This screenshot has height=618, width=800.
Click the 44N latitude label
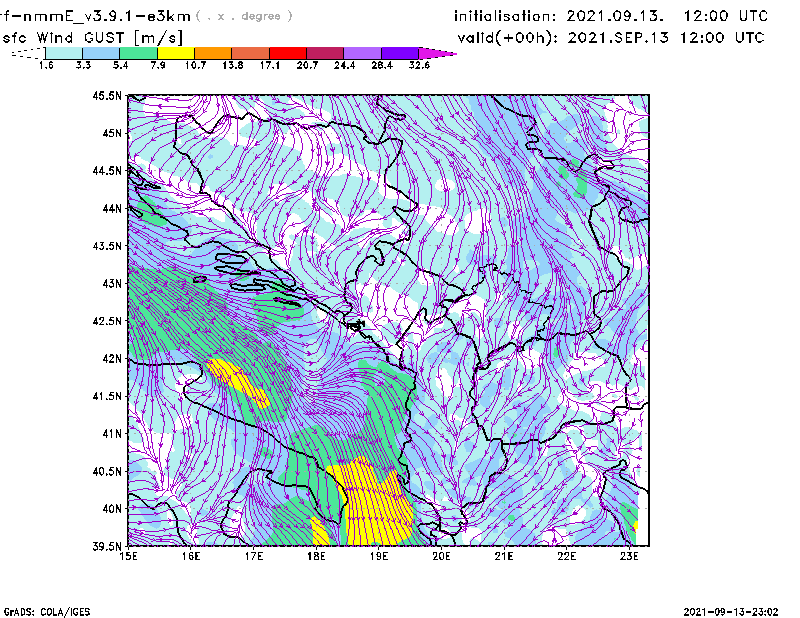pos(111,208)
